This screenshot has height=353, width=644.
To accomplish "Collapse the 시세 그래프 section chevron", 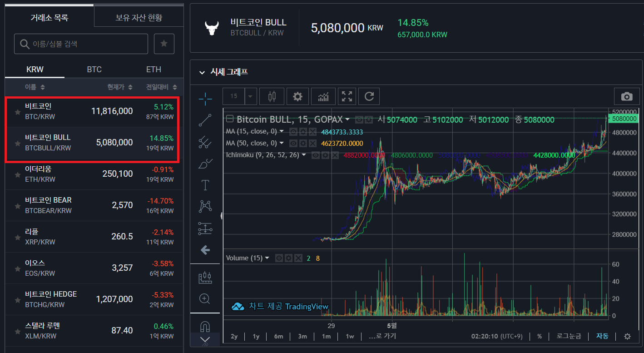I will [x=202, y=72].
